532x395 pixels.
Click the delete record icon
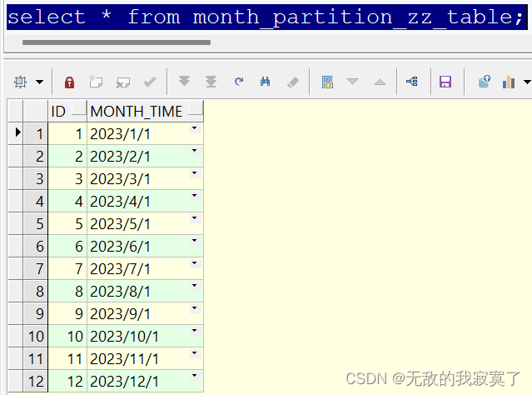122,82
